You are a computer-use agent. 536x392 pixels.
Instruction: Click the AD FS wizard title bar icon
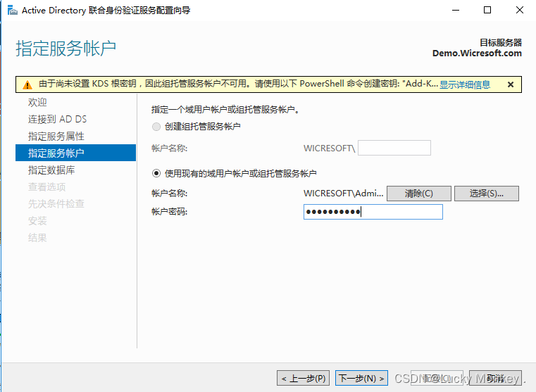pyautogui.click(x=12, y=11)
